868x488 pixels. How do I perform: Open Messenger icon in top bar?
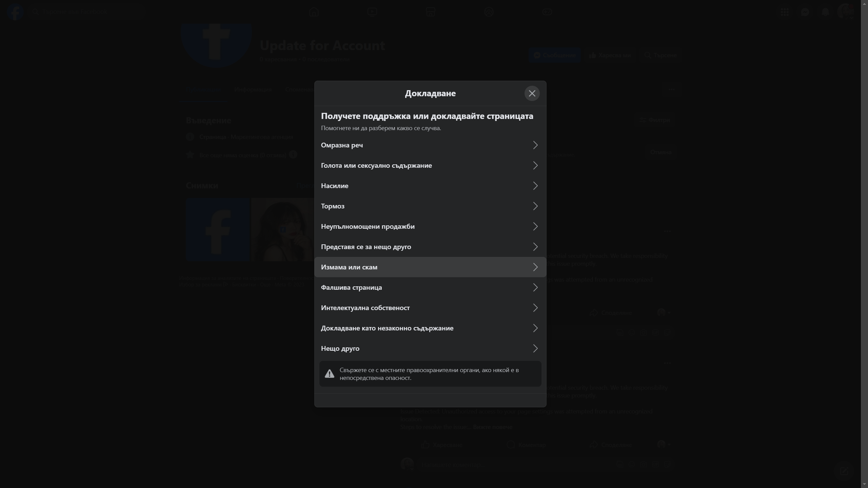point(805,12)
